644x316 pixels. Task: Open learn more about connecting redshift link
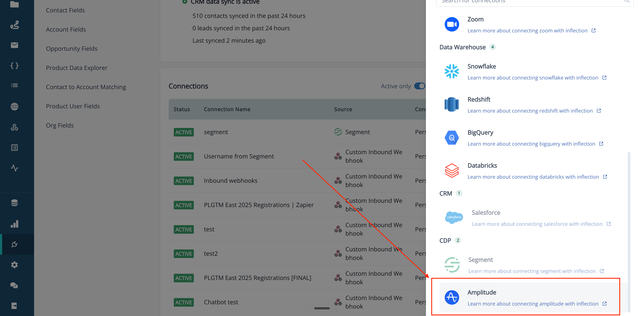tap(530, 110)
